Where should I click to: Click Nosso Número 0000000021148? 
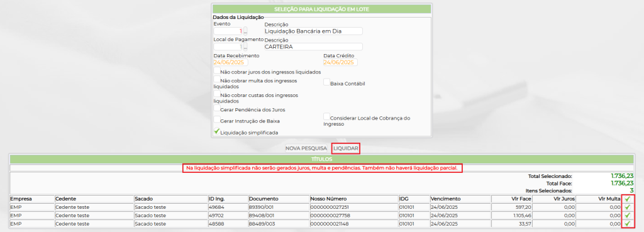353,224
